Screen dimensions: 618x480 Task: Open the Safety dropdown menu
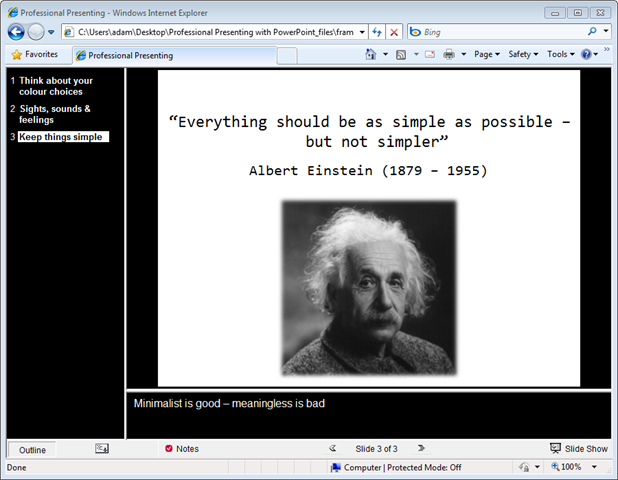click(522, 55)
